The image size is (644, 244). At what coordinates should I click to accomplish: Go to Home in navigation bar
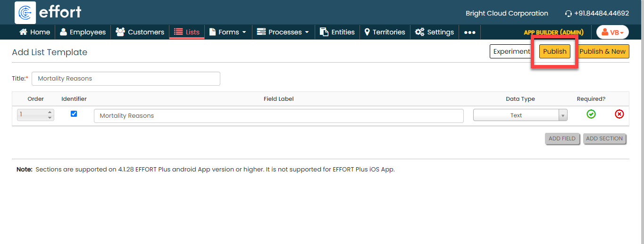click(34, 32)
